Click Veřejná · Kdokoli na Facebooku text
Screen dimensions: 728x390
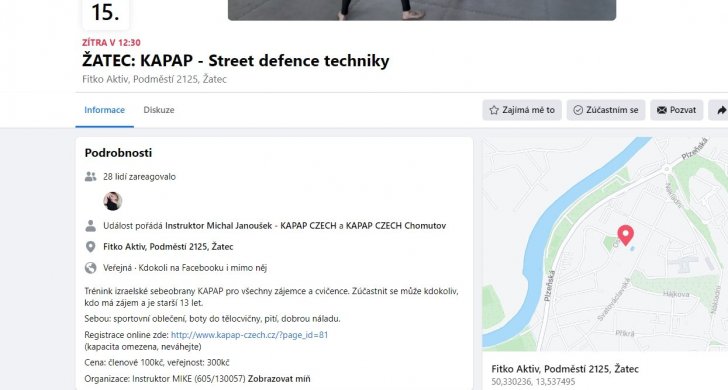185,268
